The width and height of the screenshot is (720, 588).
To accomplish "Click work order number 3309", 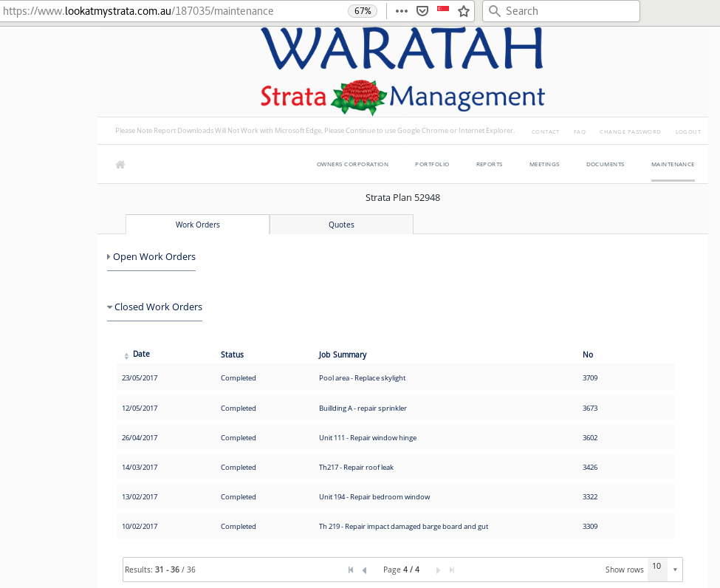I will [x=590, y=527].
